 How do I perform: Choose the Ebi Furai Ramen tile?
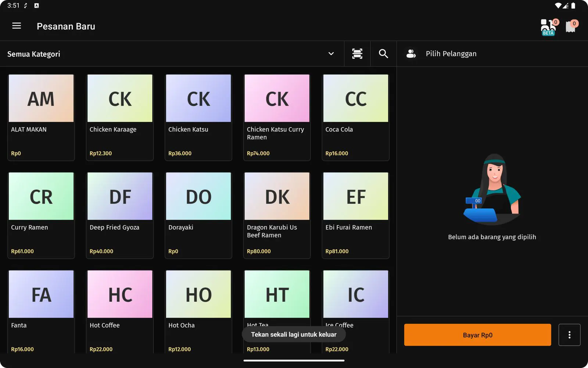tap(355, 215)
